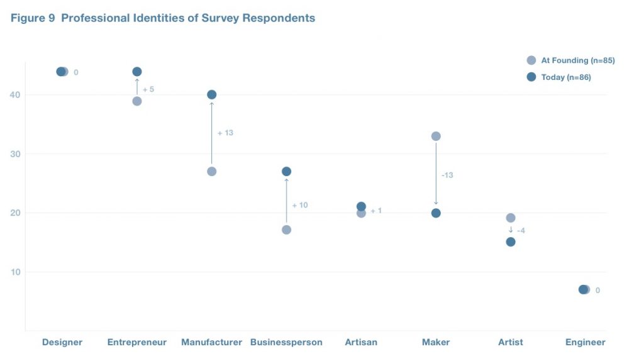
Task: Select the Designer x-axis label
Action: [x=62, y=343]
